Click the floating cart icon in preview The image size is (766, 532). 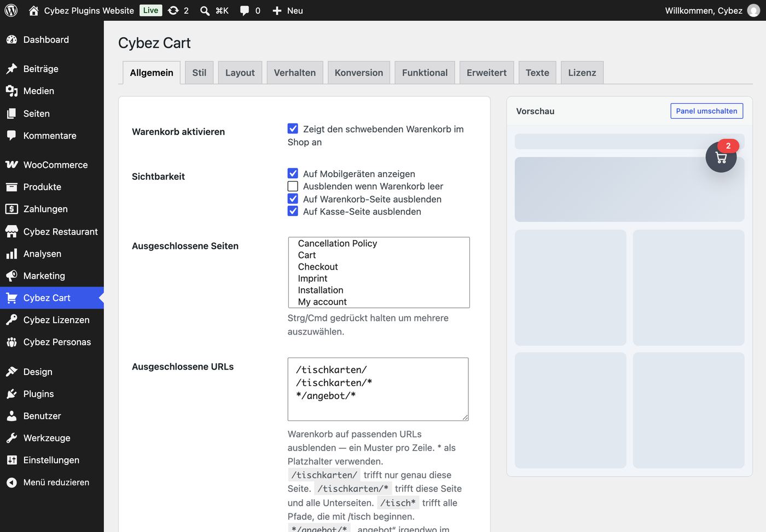click(x=721, y=157)
